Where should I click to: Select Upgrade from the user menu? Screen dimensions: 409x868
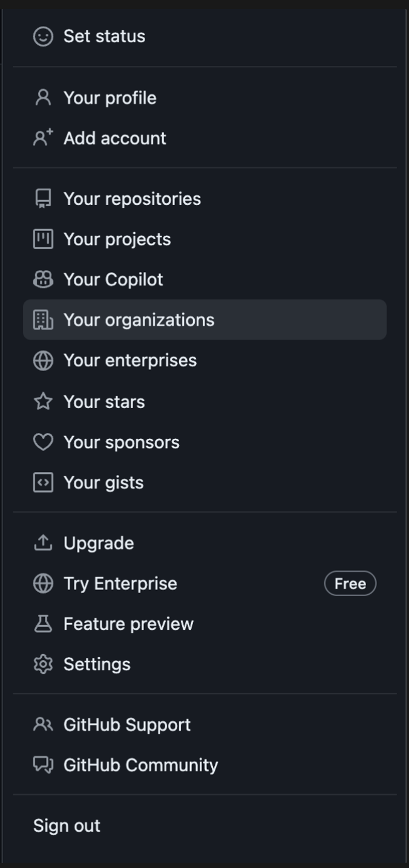pos(99,543)
